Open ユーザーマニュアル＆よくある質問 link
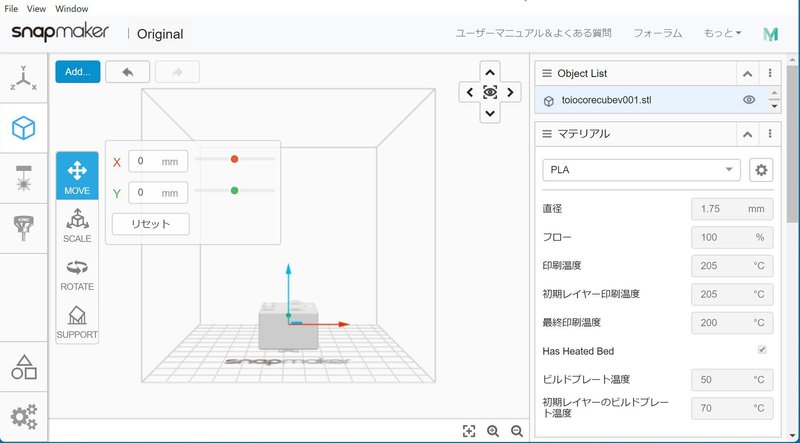Image resolution: width=800 pixels, height=443 pixels. pyautogui.click(x=533, y=34)
